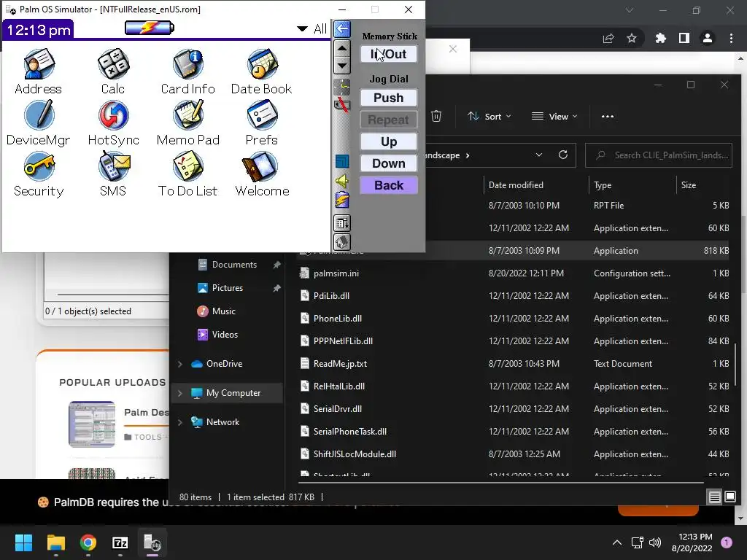Click the blue screen layout icon in strip
Image resolution: width=747 pixels, height=560 pixels.
[342, 161]
